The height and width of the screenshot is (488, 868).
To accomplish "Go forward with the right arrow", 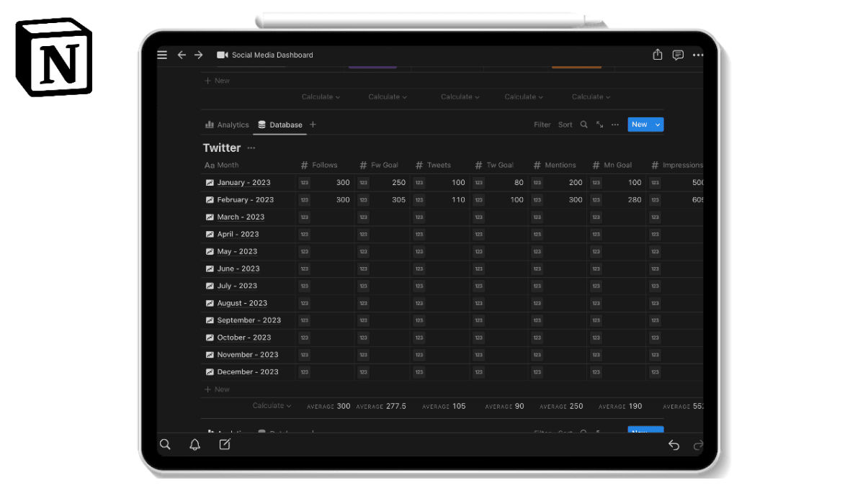I will [x=199, y=55].
